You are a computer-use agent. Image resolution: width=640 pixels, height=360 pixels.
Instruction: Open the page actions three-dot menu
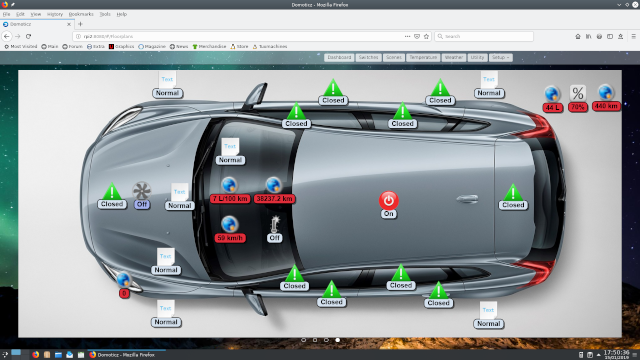[407, 36]
